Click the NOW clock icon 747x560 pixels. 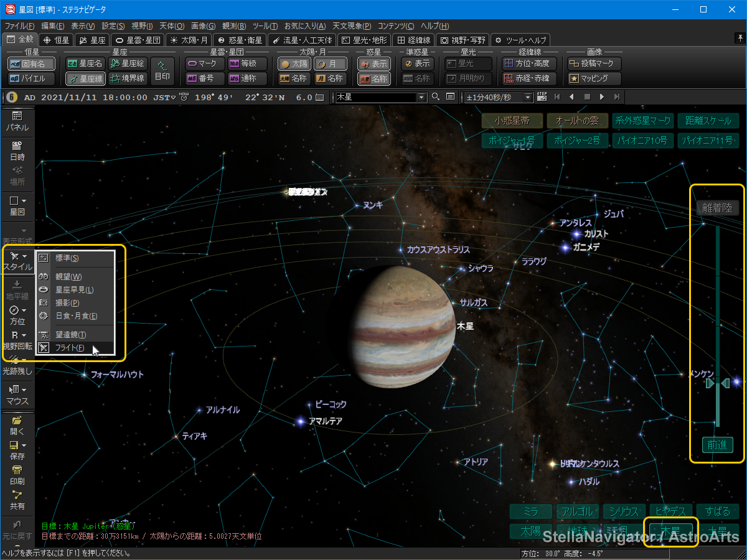(183, 96)
